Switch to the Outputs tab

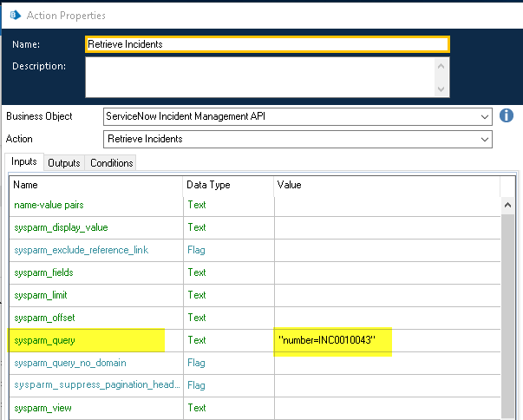[63, 163]
